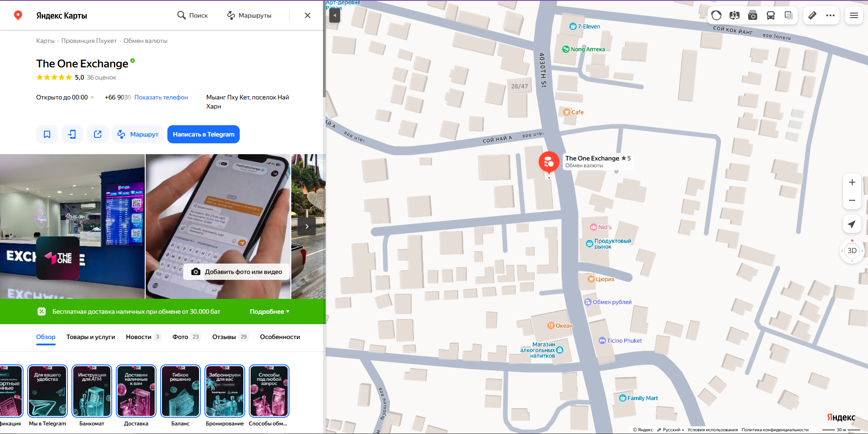The image size is (868, 434).
Task: Open the three-dots more tools menu
Action: [x=830, y=15]
